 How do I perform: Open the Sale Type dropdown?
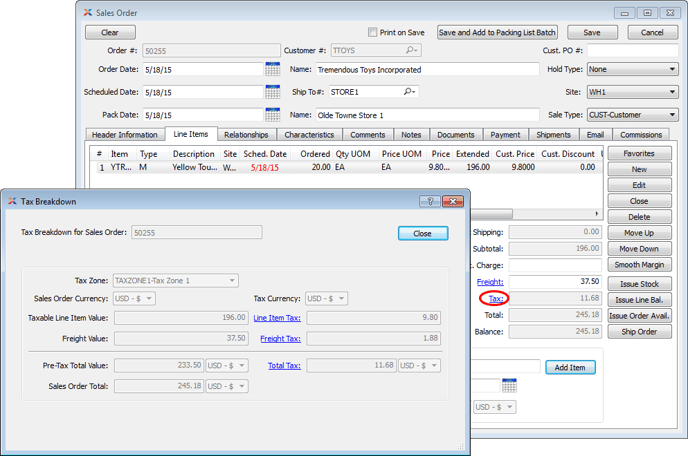(x=631, y=115)
